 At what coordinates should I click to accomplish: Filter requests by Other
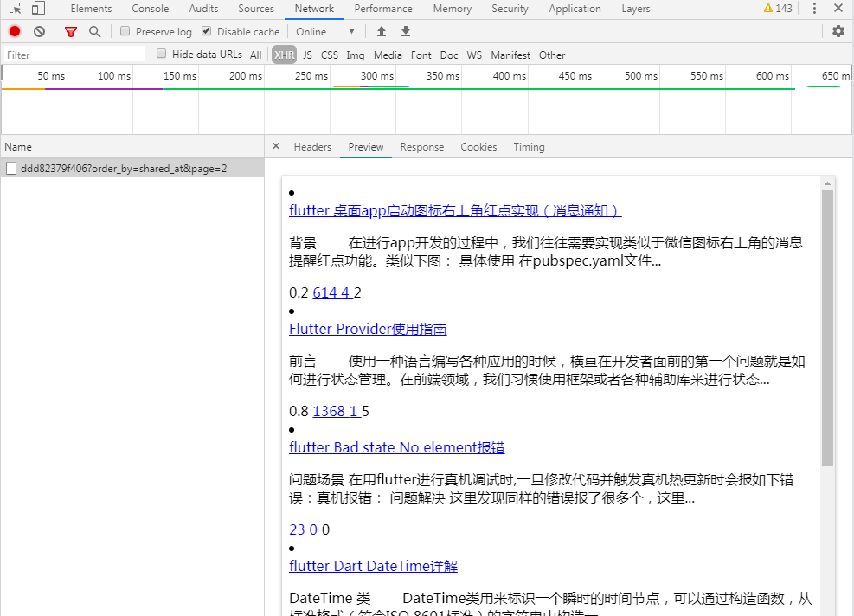552,55
